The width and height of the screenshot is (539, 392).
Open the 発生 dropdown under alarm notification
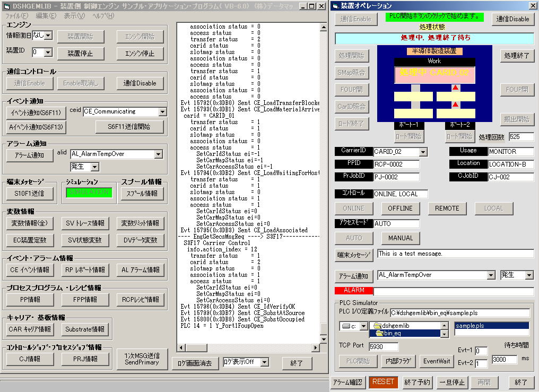tap(95, 167)
